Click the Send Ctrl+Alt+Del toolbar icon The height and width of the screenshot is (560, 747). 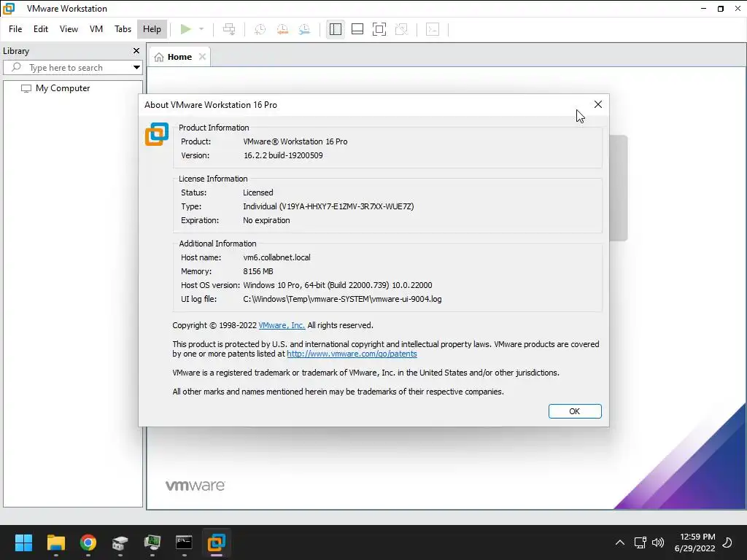click(229, 29)
